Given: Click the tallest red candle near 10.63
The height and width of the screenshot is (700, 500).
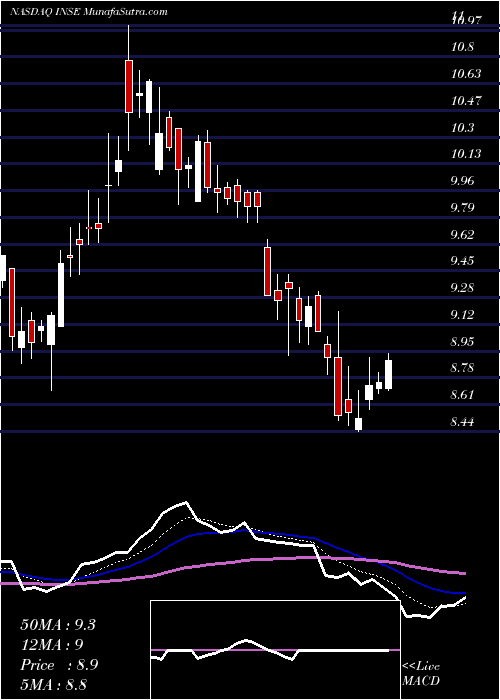Looking at the screenshot, I should pyautogui.click(x=129, y=86).
